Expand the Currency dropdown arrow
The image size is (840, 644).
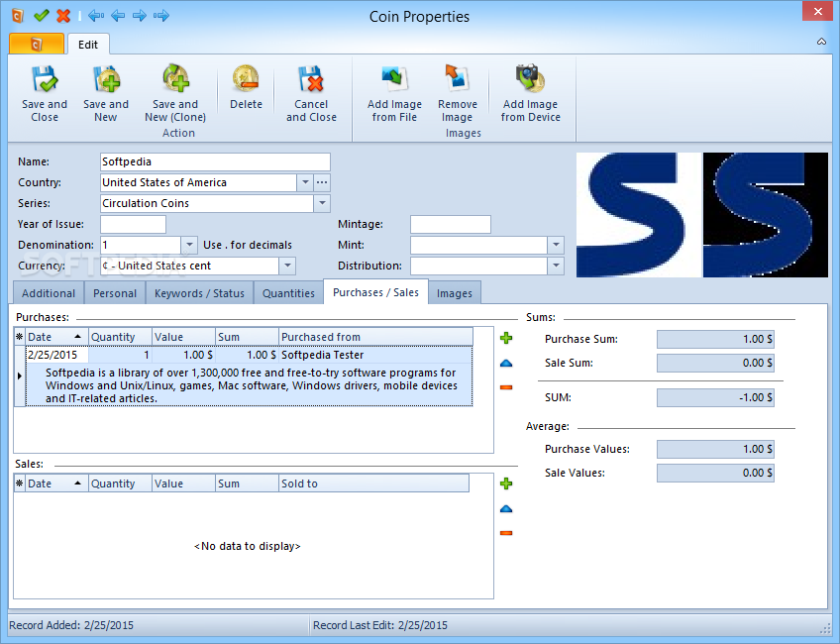coord(287,266)
